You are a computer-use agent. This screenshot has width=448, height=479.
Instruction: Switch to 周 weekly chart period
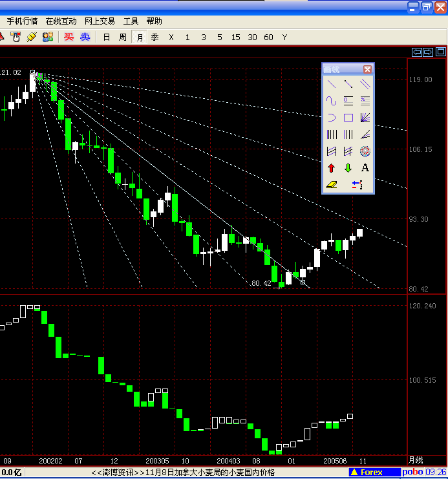click(123, 37)
